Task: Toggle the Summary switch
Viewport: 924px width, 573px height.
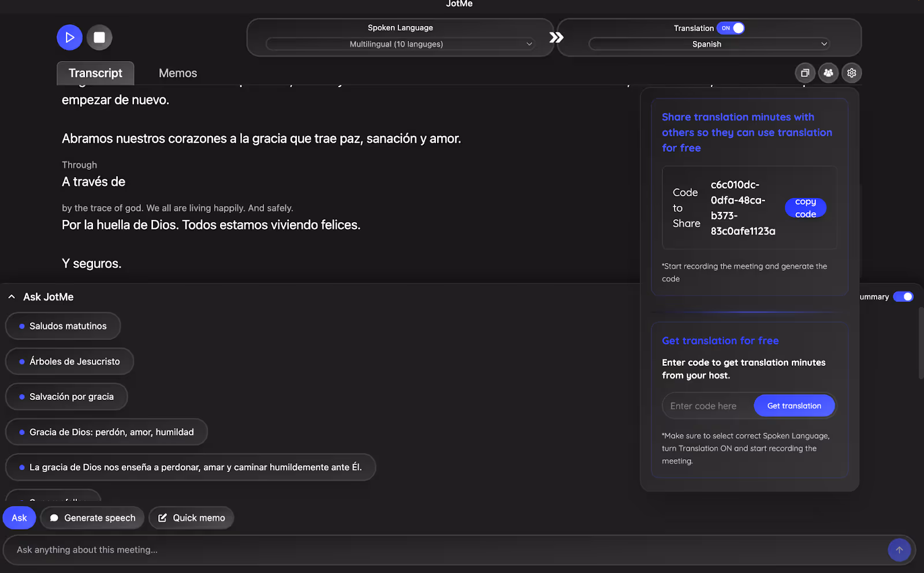Action: click(903, 297)
